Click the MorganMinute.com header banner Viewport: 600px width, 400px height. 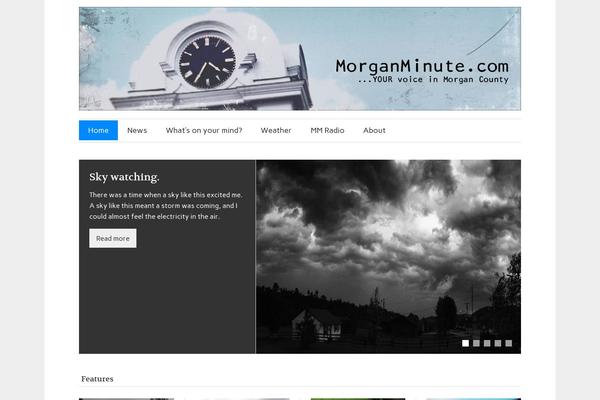(x=300, y=59)
